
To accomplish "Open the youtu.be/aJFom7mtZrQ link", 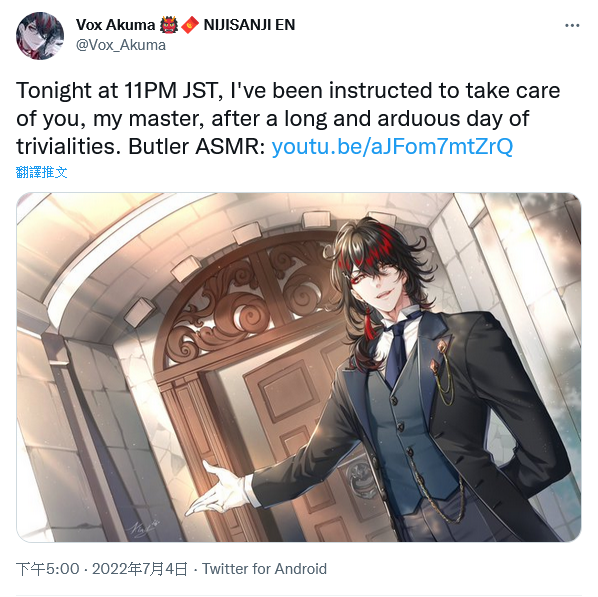I will click(x=392, y=146).
